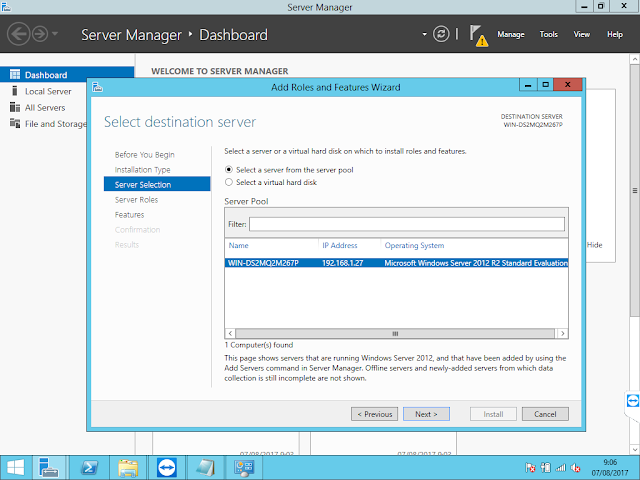The width and height of the screenshot is (640, 480).
Task: Go to the Installation Type step
Action: 142,170
